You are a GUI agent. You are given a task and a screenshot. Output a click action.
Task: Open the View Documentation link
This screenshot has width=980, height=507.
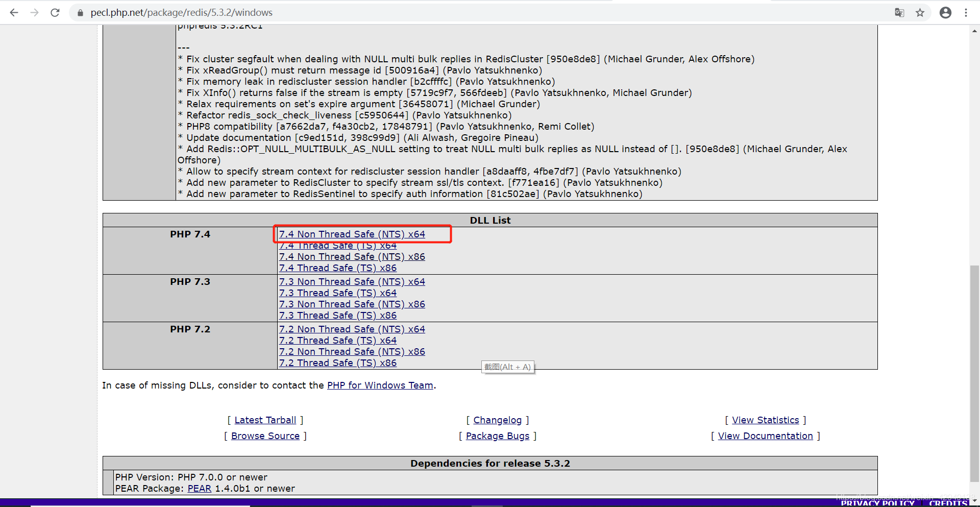pos(766,436)
